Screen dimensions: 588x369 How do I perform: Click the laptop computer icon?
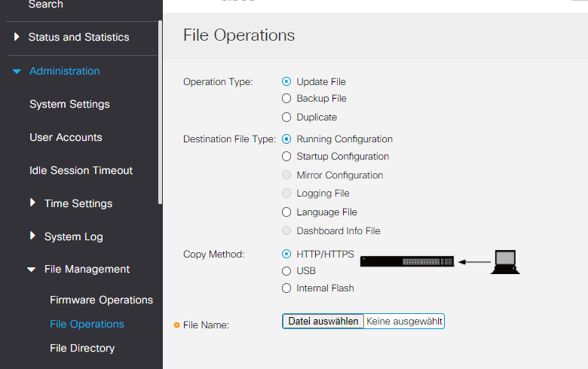coord(505,262)
